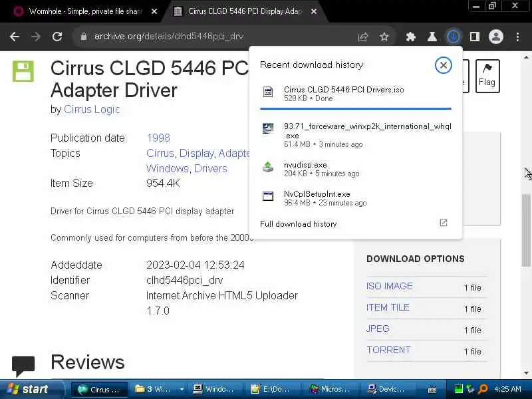Open the Display topic link
The width and height of the screenshot is (532, 399).
[x=196, y=154]
